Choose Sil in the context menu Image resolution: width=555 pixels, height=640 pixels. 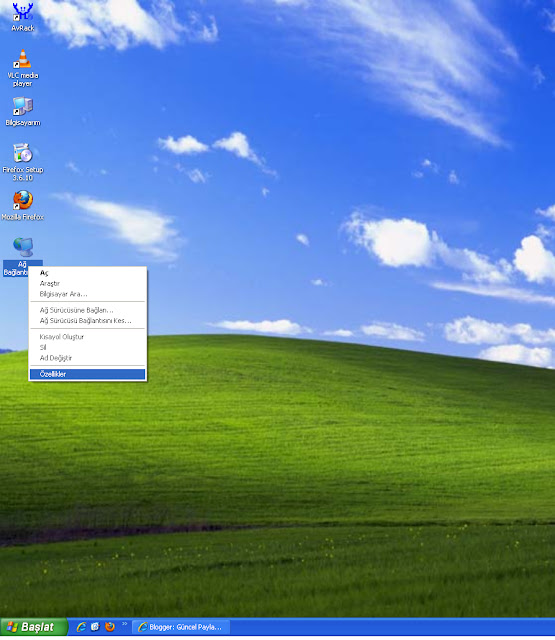(87, 347)
